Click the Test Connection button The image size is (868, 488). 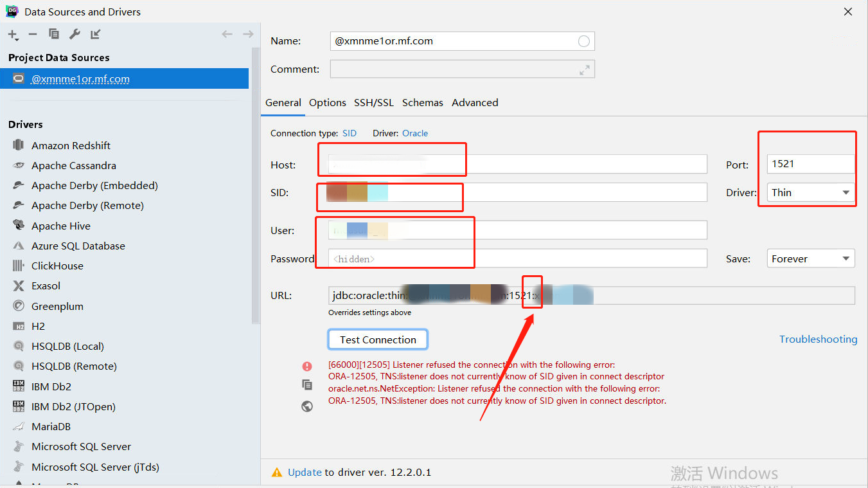(x=378, y=339)
